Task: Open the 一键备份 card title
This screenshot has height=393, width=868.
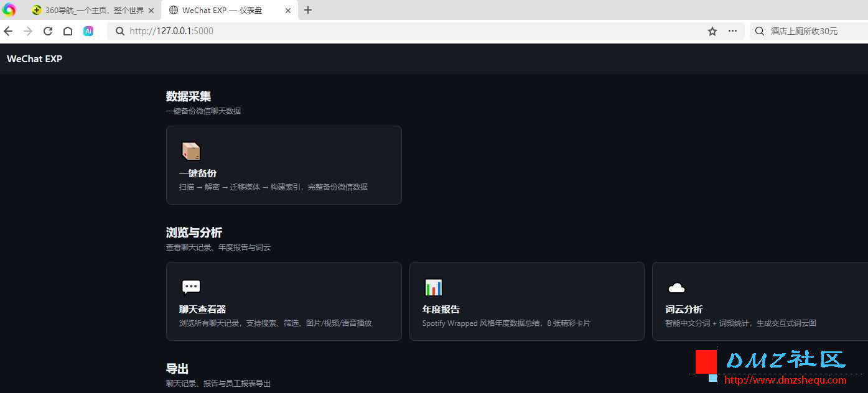Action: coord(198,173)
